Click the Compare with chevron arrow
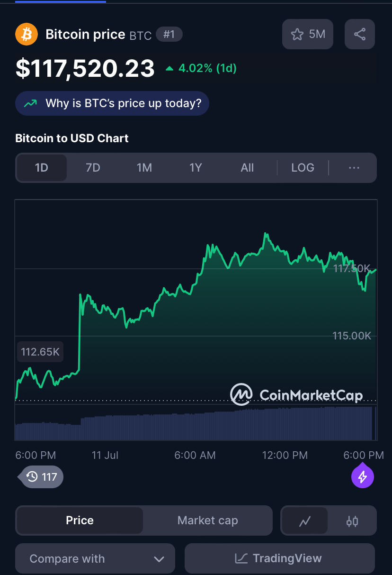392x575 pixels. (x=159, y=559)
